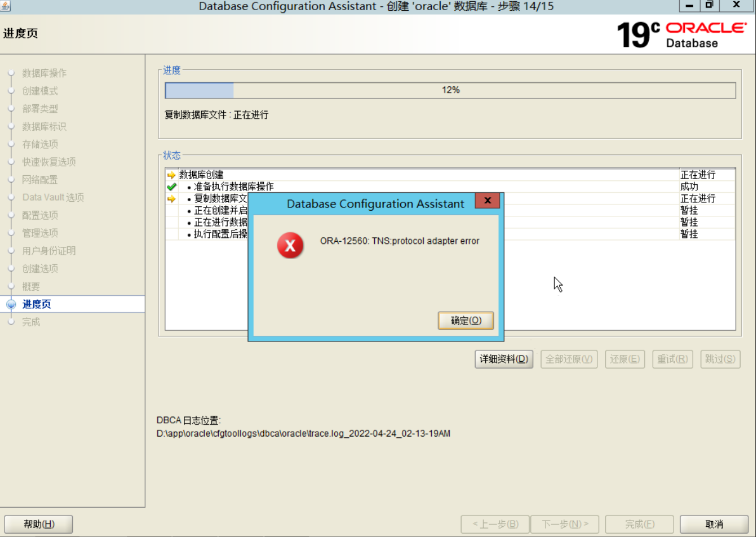Open 详细资料(D) for more details

point(504,359)
